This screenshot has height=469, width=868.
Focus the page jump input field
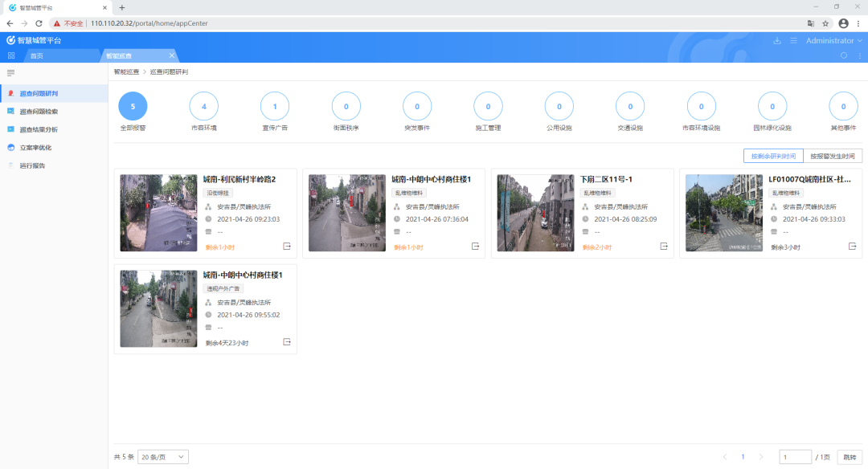coord(795,457)
